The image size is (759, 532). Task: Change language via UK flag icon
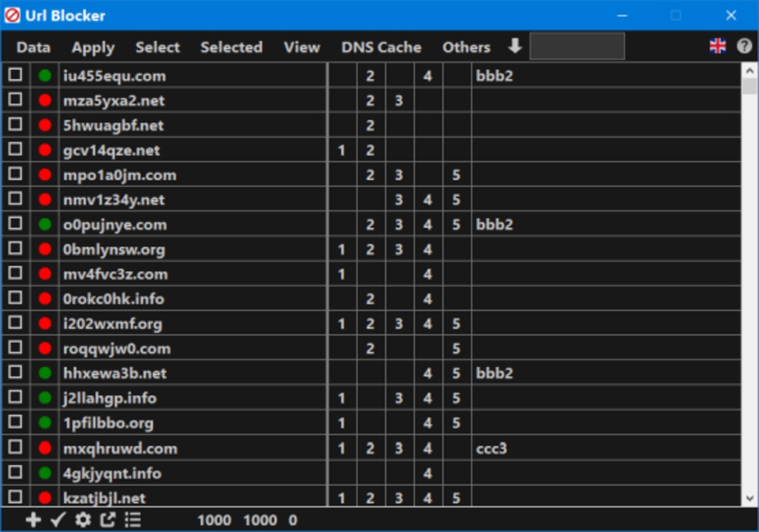tap(717, 47)
